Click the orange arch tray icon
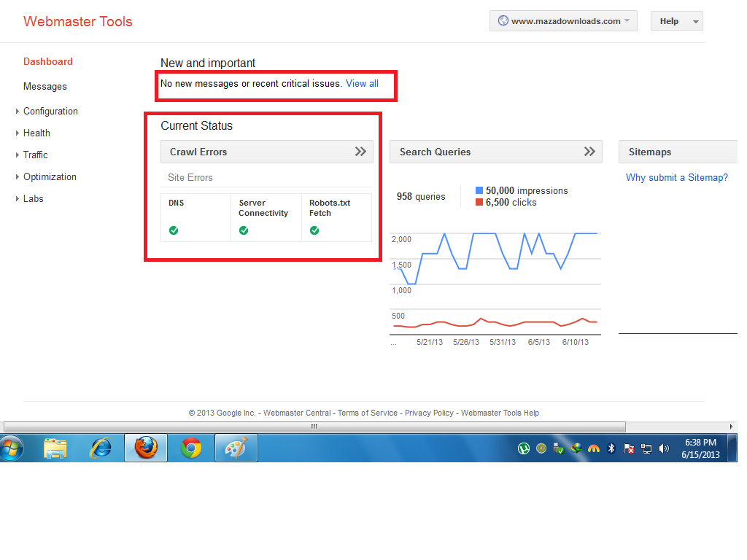The height and width of the screenshot is (560, 747). (x=594, y=448)
